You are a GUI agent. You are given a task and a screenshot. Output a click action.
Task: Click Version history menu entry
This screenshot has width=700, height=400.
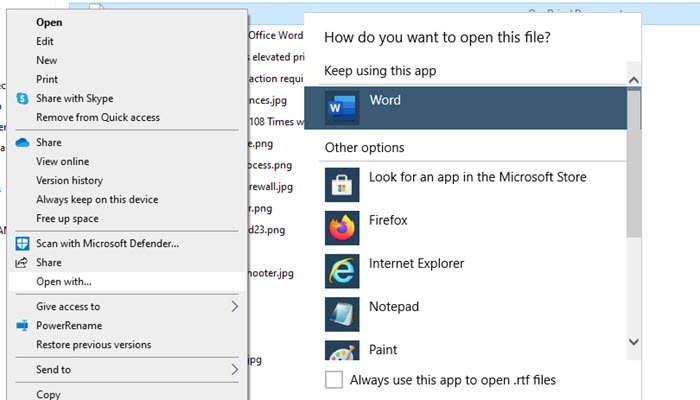[69, 181]
